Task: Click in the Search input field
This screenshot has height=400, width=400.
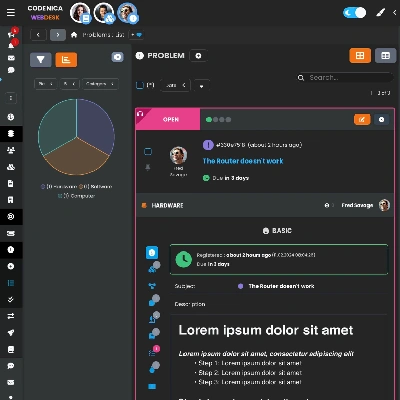Action: pyautogui.click(x=345, y=78)
